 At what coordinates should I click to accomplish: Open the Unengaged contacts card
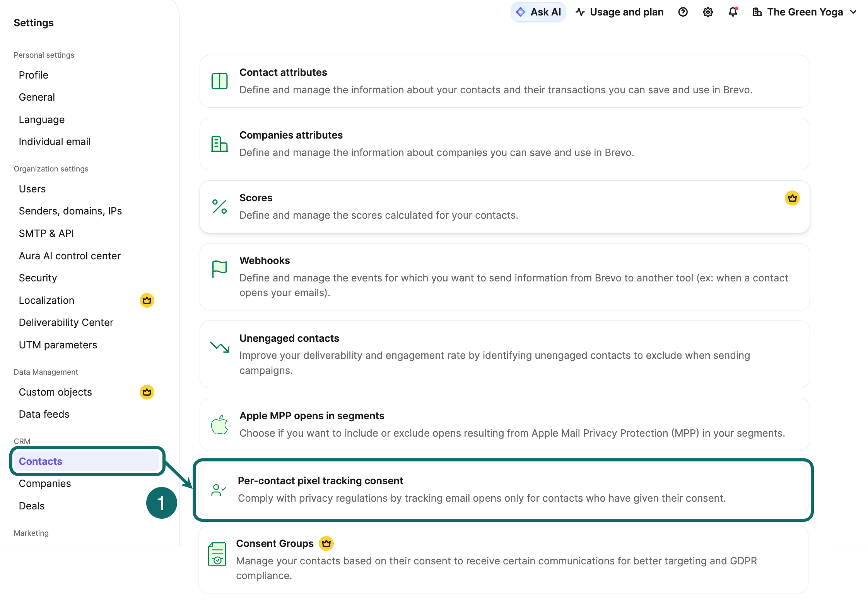pyautogui.click(x=504, y=355)
